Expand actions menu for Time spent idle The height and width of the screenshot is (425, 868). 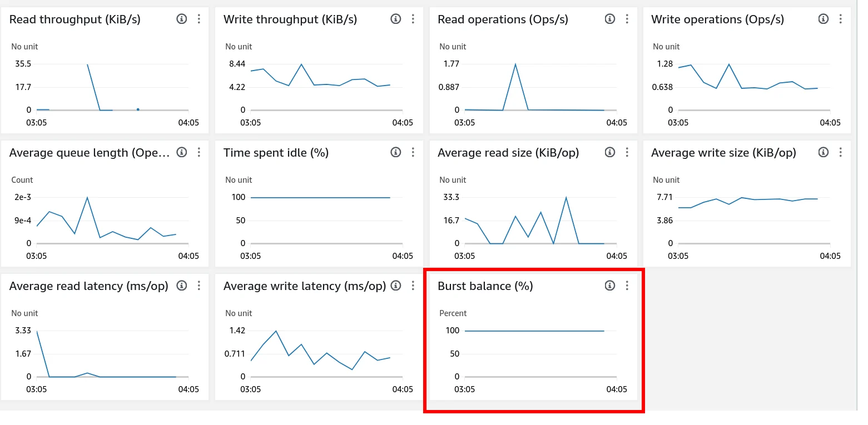413,152
